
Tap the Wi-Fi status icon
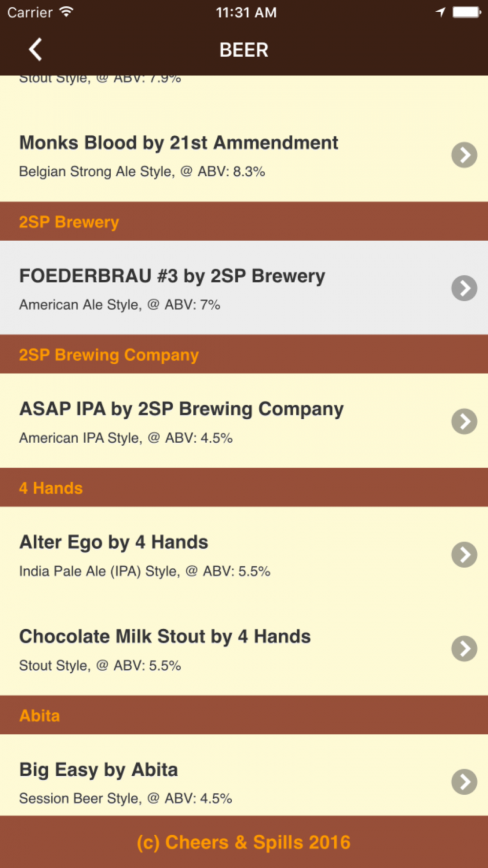(66, 12)
